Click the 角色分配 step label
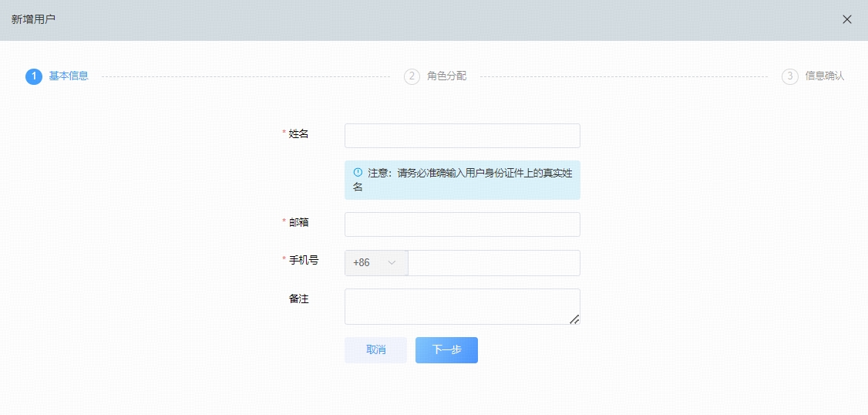868x415 pixels. pyautogui.click(x=447, y=76)
